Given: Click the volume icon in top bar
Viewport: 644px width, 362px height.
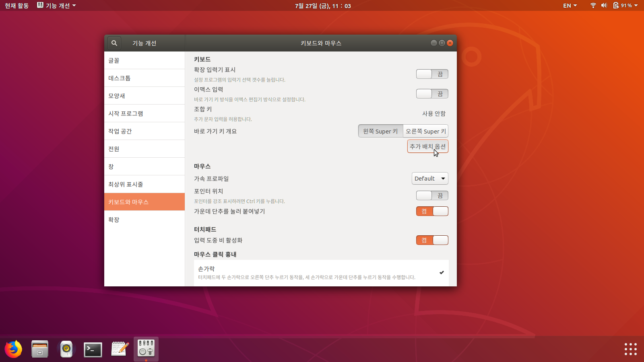Looking at the screenshot, I should point(604,6).
